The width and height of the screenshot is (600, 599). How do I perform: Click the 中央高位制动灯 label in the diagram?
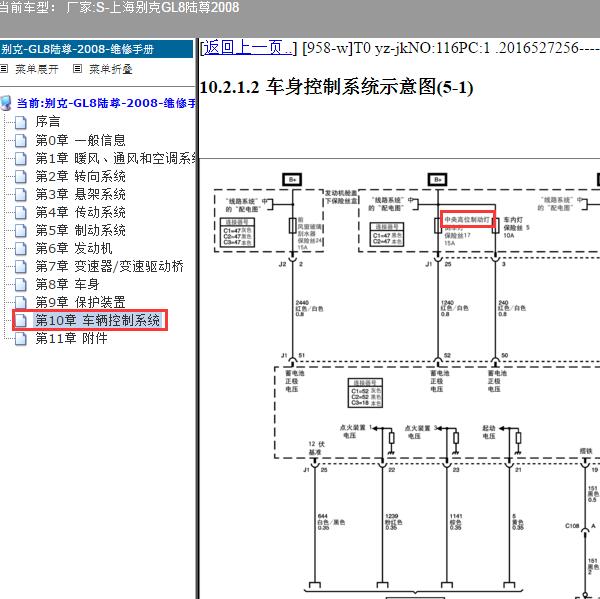[468, 220]
